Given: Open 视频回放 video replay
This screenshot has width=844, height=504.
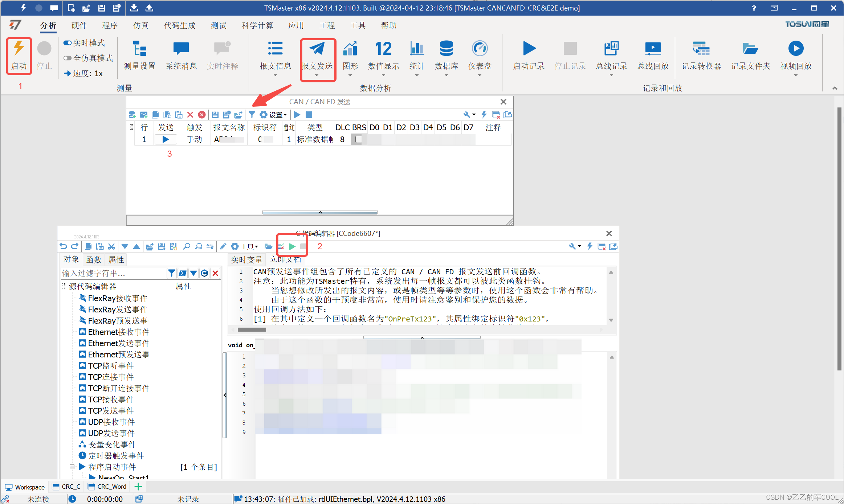Looking at the screenshot, I should [796, 56].
